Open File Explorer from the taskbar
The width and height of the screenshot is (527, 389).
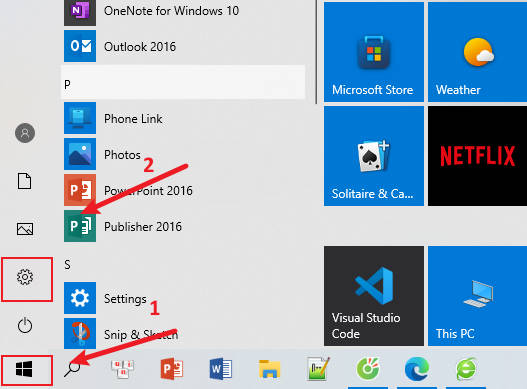270,369
